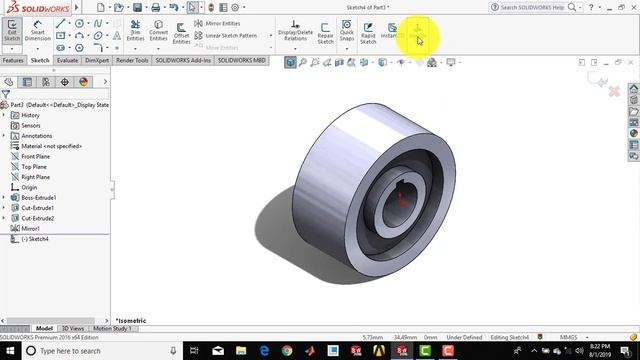The width and height of the screenshot is (640, 360).
Task: Select Mirror1 in feature tree
Action: [x=30, y=229]
